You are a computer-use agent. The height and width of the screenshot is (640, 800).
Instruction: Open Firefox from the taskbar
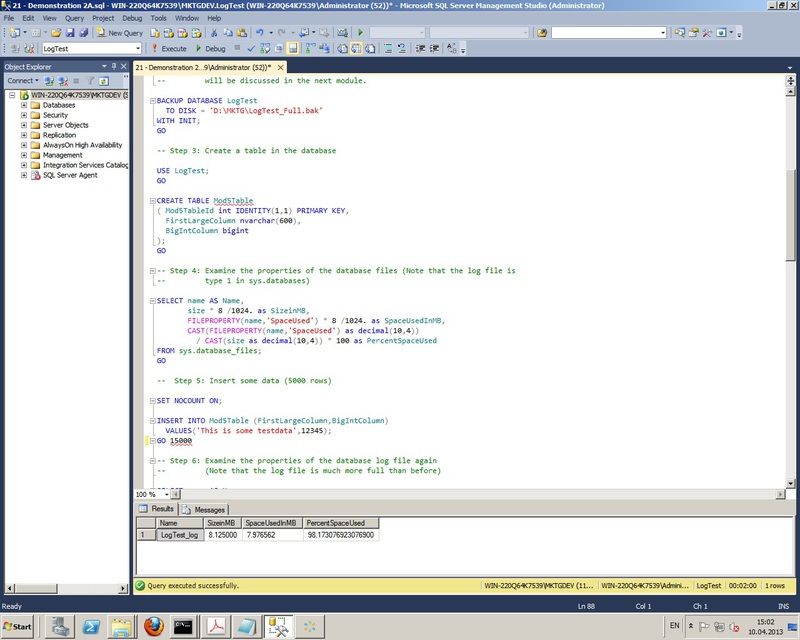click(153, 627)
